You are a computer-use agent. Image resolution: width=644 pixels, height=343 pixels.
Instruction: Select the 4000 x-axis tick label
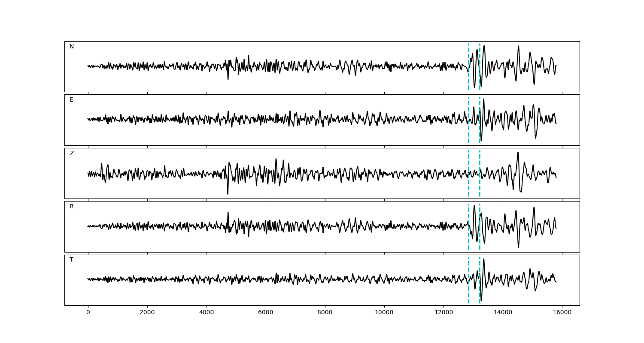click(x=207, y=313)
